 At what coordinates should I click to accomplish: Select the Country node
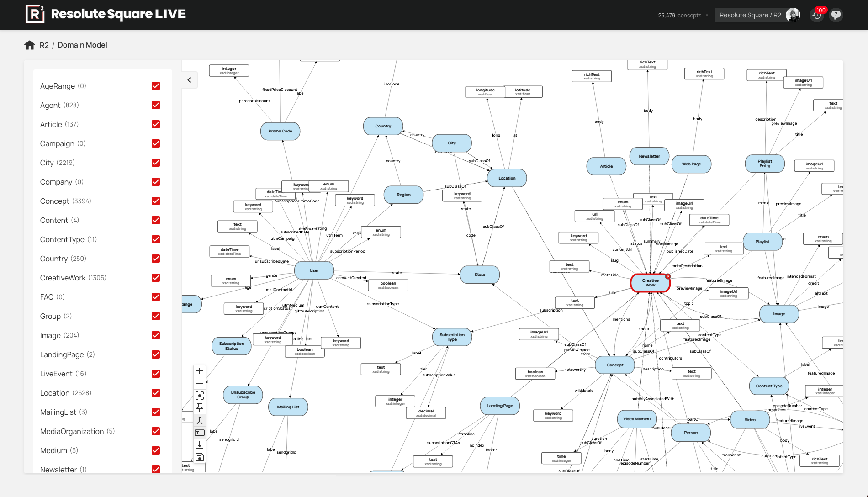[383, 126]
